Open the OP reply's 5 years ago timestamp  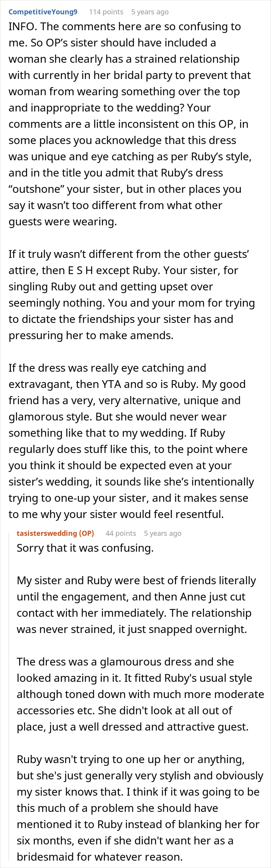pyautogui.click(x=163, y=533)
